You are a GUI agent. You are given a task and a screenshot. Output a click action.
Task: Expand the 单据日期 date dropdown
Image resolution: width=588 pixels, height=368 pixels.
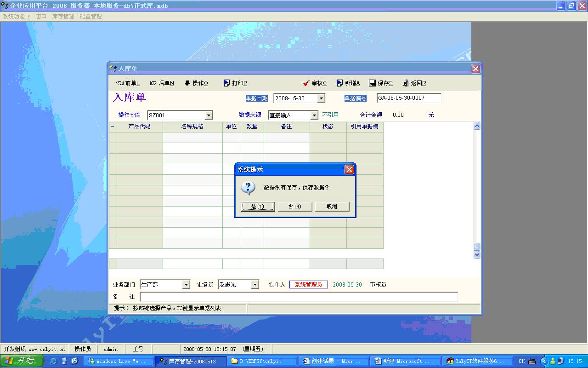(321, 98)
